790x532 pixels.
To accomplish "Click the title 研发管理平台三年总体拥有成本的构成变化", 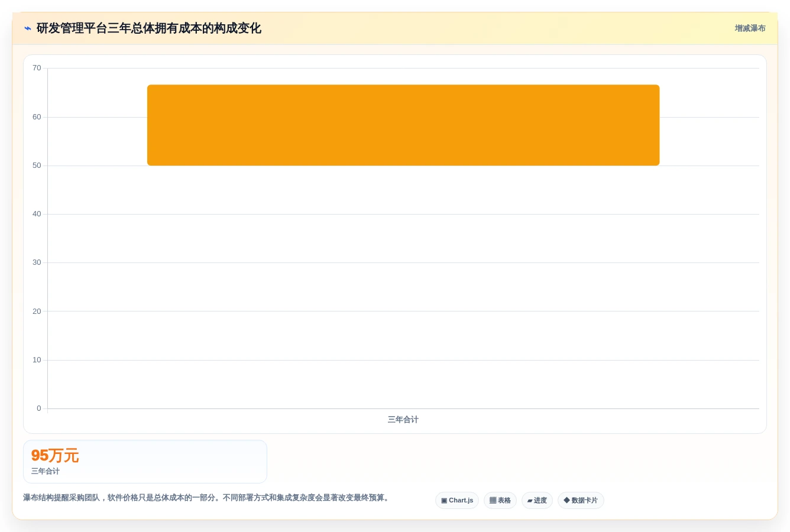I will [x=149, y=28].
